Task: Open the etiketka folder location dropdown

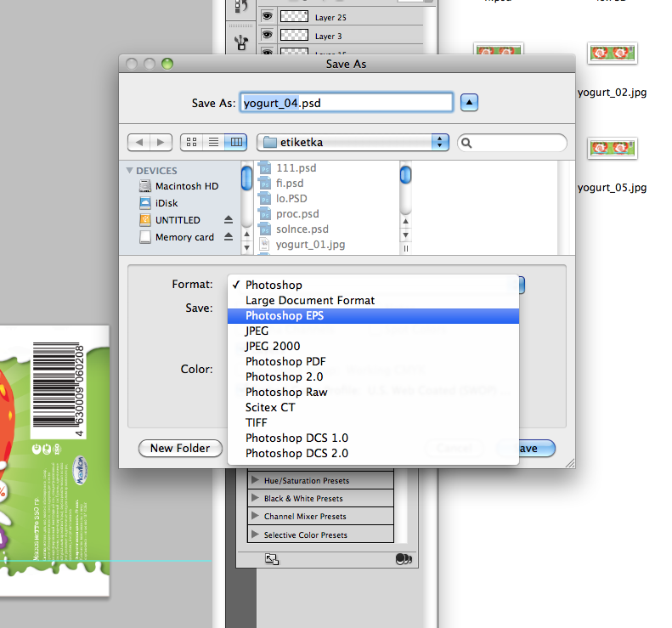Action: pos(353,142)
